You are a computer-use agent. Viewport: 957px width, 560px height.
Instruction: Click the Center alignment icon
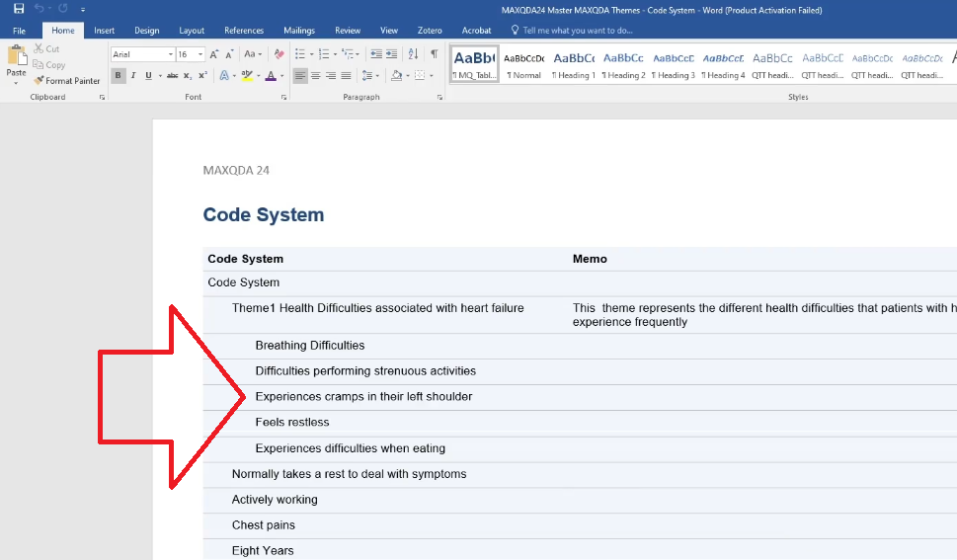click(x=316, y=76)
